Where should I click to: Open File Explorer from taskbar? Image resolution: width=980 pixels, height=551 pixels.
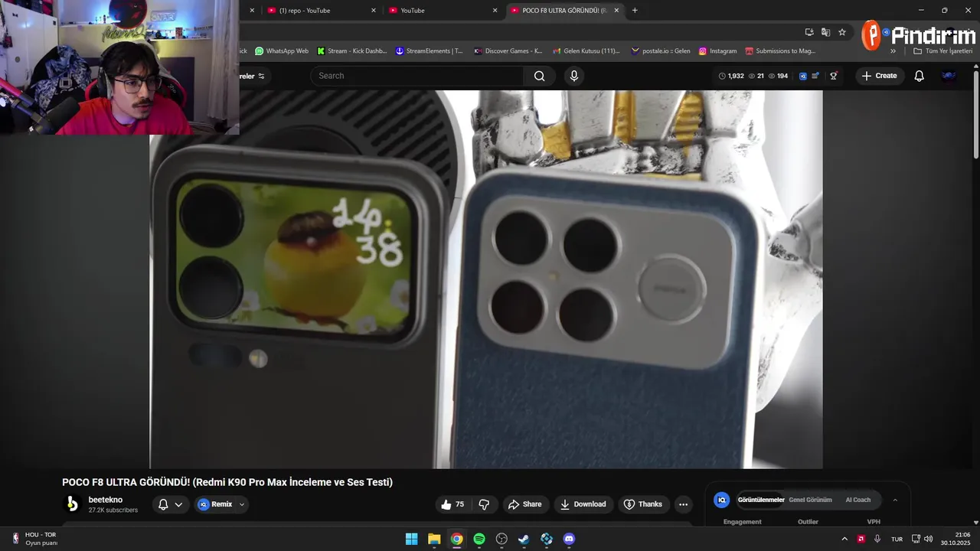point(434,539)
